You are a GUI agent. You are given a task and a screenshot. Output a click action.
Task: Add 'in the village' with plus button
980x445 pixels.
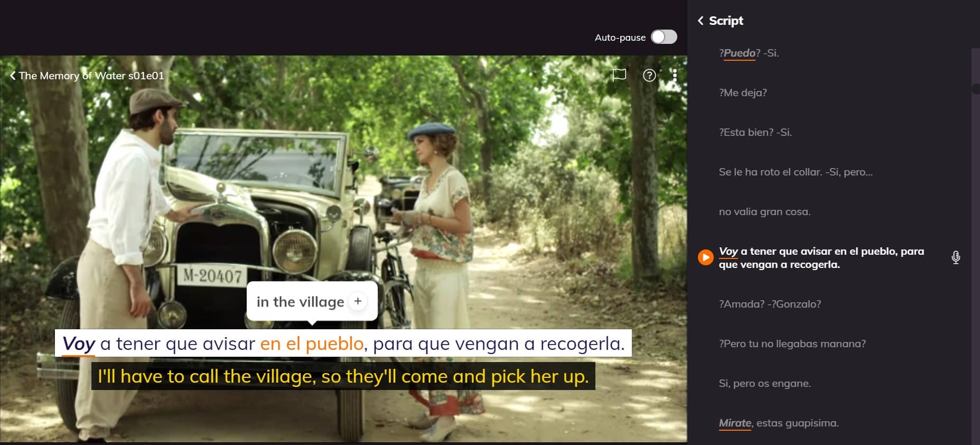[358, 301]
